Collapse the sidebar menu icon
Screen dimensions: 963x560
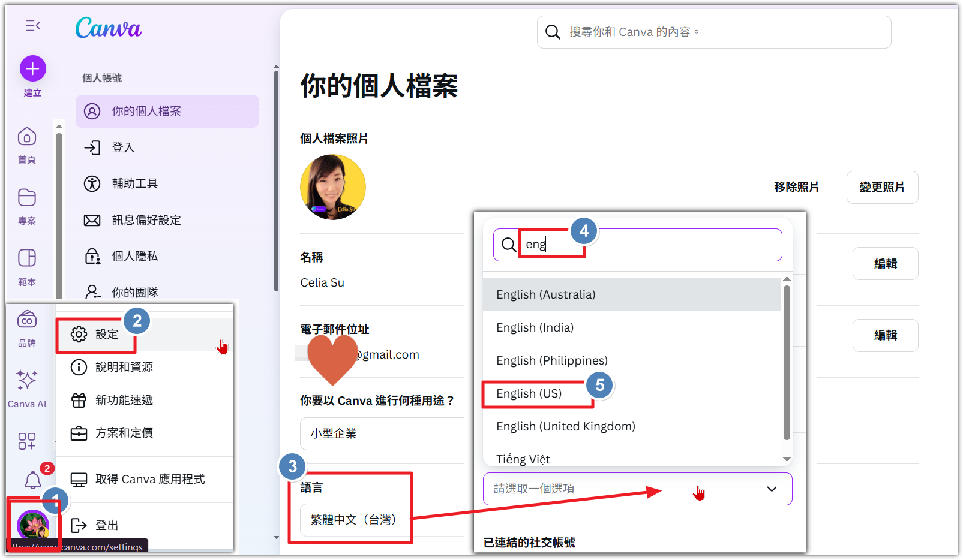33,25
